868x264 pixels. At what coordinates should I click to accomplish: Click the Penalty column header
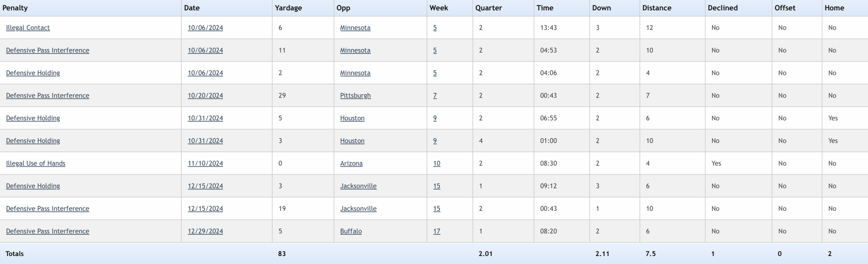click(15, 8)
